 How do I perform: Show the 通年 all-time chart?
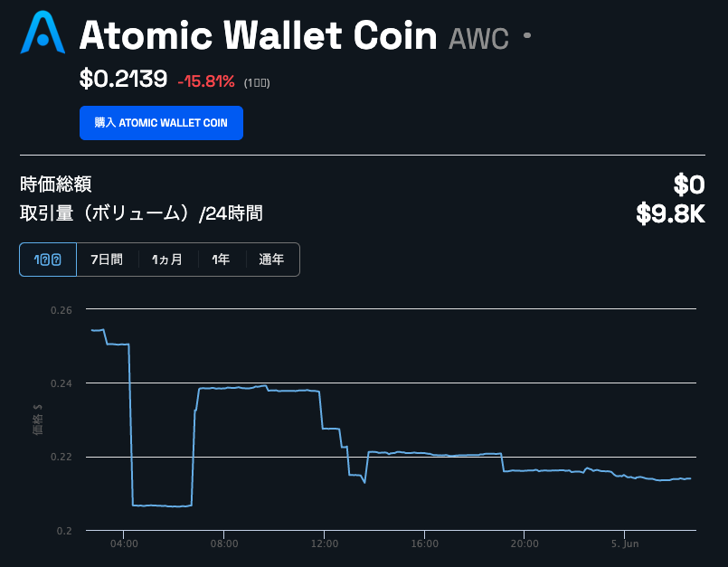[271, 260]
